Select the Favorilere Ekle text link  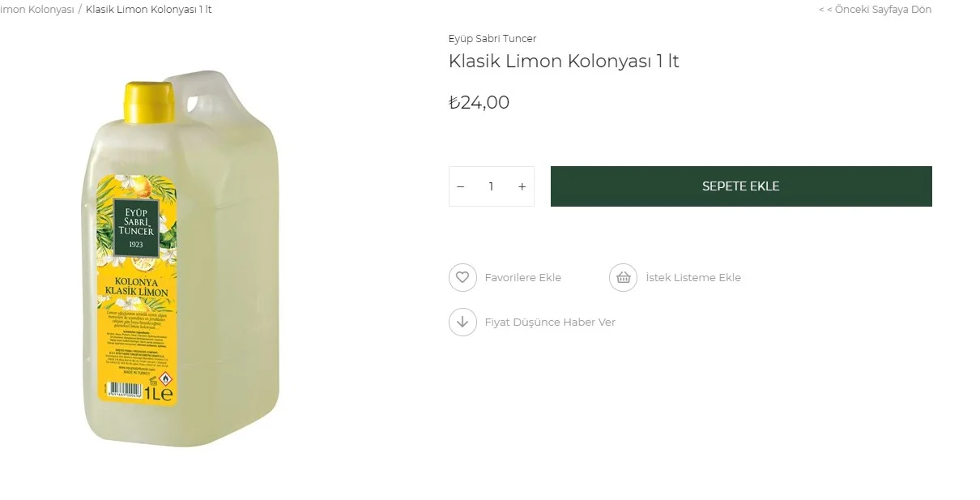[522, 277]
